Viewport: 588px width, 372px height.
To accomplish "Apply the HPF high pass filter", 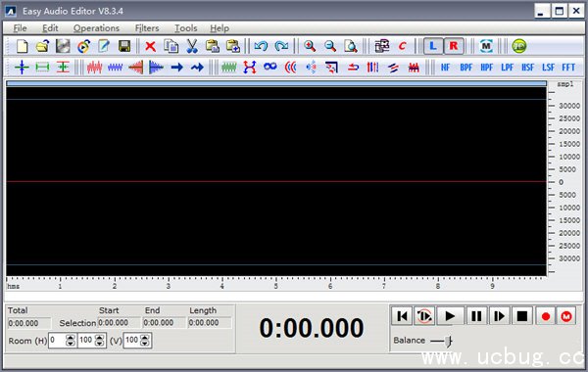I will [x=486, y=68].
